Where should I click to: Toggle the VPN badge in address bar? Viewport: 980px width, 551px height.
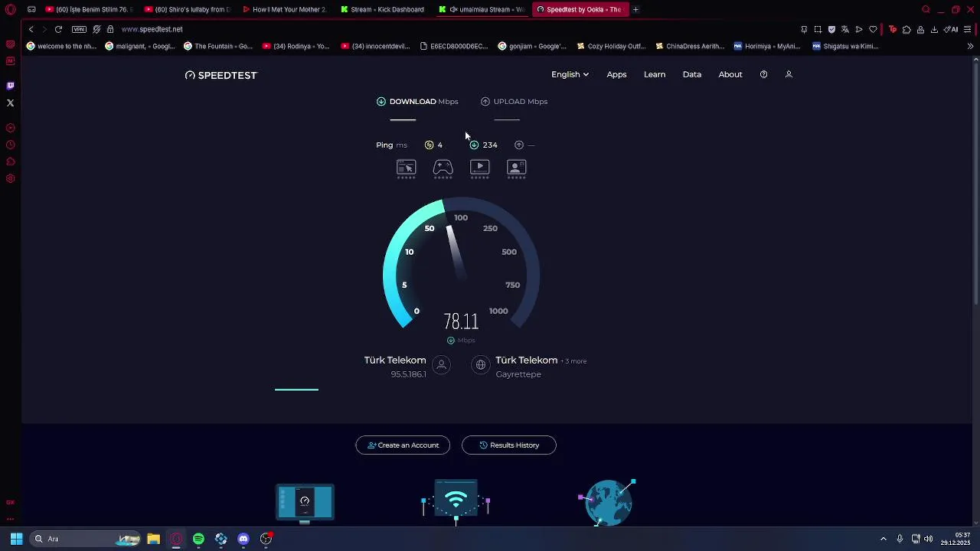(79, 29)
